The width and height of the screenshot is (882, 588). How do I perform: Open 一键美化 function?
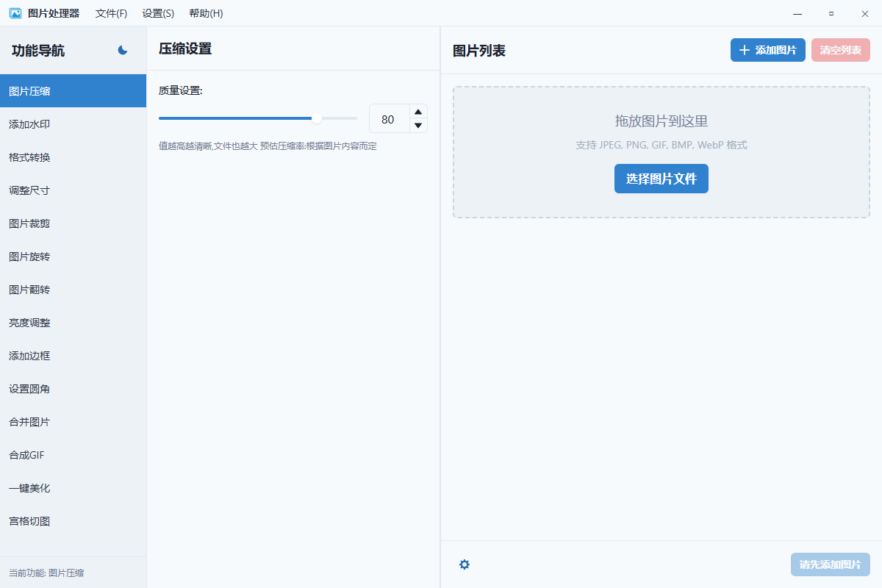tap(73, 488)
